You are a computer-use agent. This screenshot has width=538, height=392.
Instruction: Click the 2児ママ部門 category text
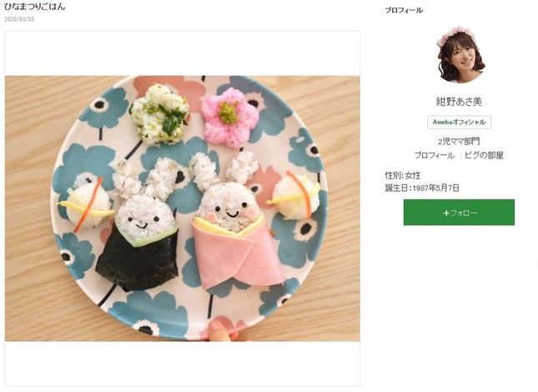pos(459,141)
